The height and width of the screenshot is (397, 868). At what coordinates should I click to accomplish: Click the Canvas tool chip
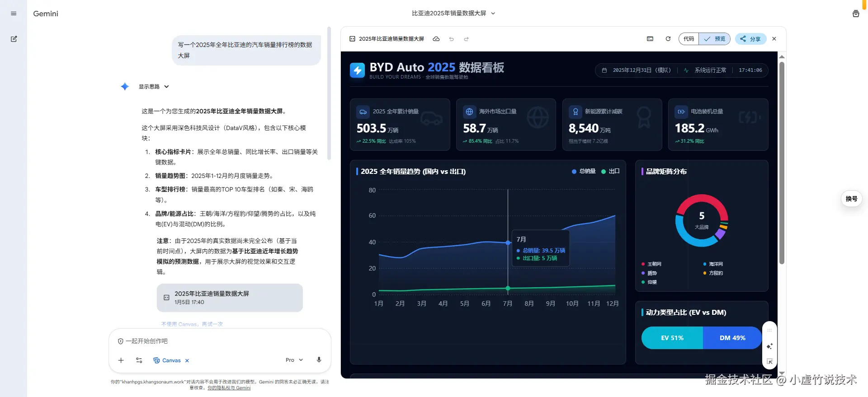(167, 360)
